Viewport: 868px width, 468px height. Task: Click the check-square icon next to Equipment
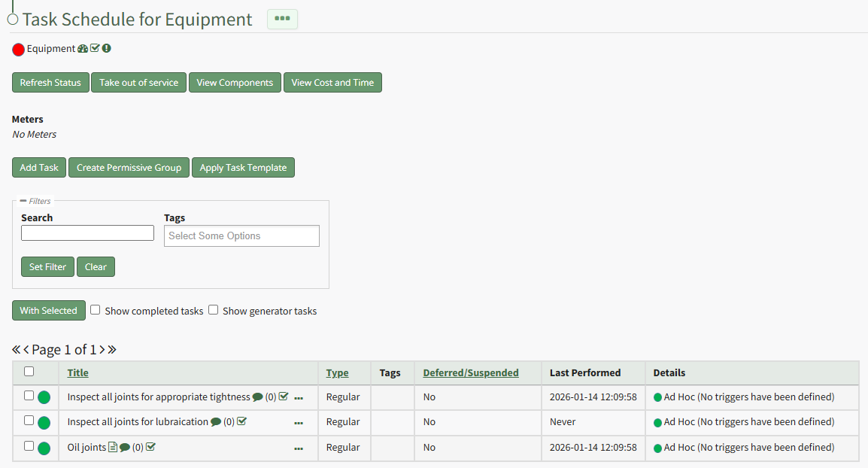tap(95, 49)
